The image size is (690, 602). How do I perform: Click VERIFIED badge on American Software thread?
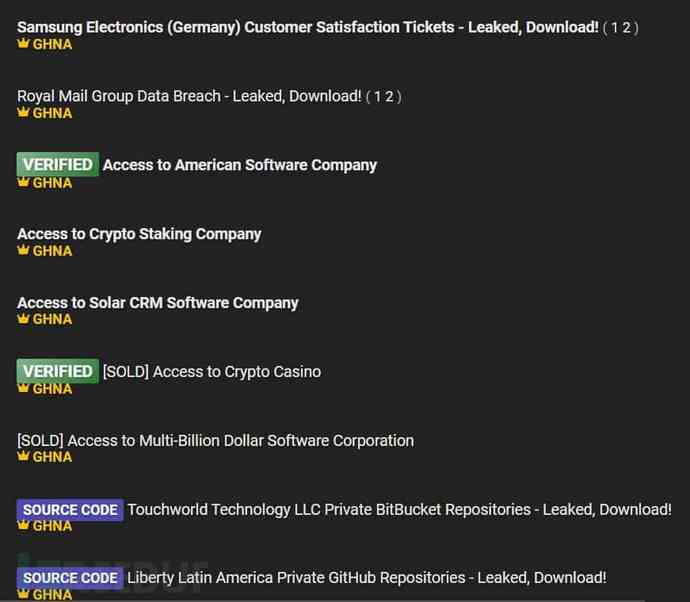(58, 165)
